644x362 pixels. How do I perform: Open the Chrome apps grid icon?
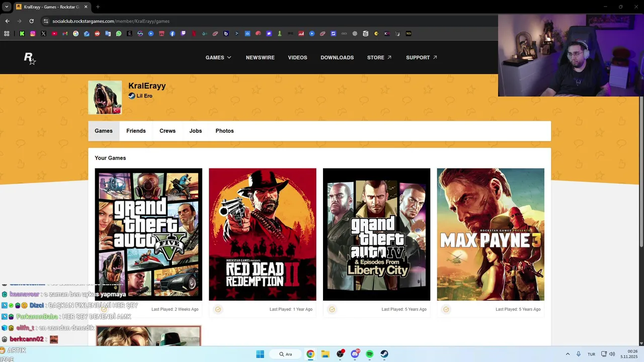point(7,34)
